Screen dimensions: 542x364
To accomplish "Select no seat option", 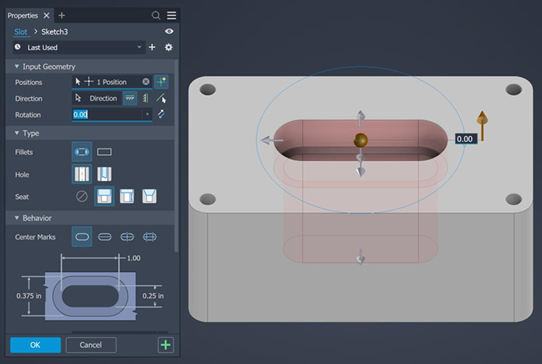I will tap(82, 196).
